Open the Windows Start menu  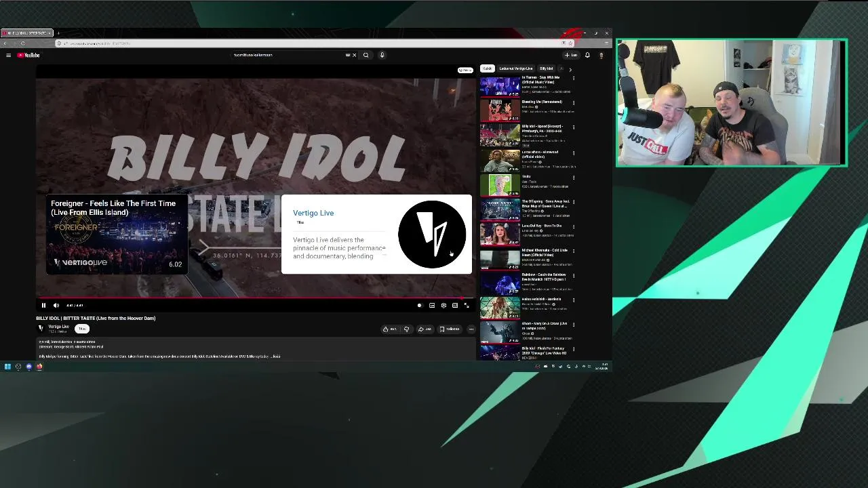click(x=7, y=367)
